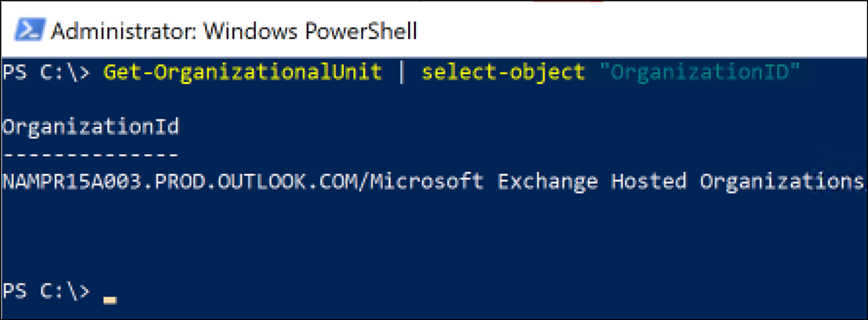Click the OrganizationId column header
Image resolution: width=868 pixels, height=320 pixels.
tap(91, 127)
